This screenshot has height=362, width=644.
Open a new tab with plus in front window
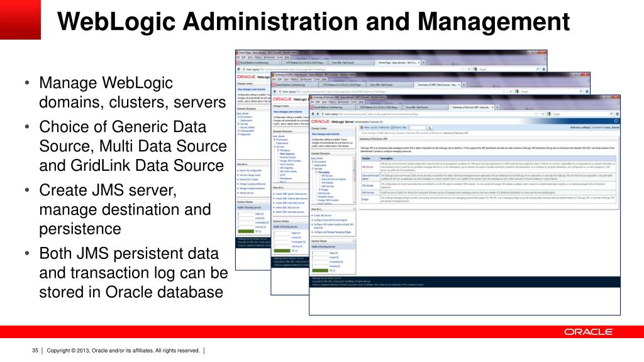[x=497, y=107]
